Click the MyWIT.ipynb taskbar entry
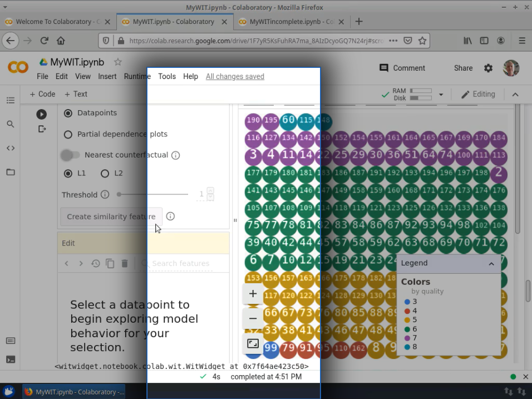The width and height of the screenshot is (532, 399). coord(74,392)
